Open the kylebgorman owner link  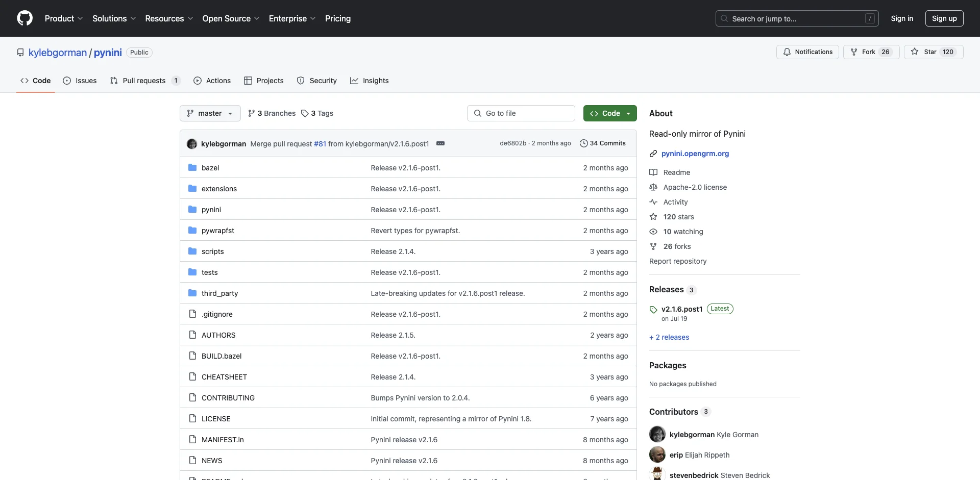click(x=58, y=53)
